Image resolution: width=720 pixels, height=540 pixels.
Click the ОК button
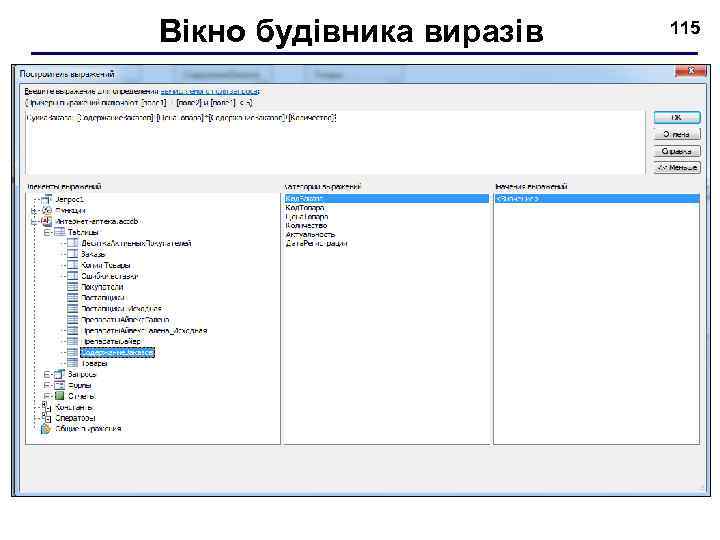(x=677, y=118)
